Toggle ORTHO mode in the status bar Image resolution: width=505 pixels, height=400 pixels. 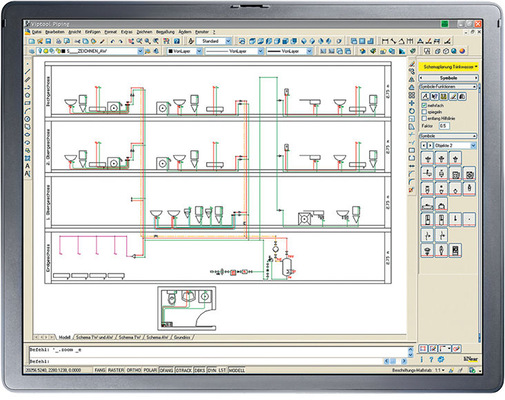[x=134, y=370]
